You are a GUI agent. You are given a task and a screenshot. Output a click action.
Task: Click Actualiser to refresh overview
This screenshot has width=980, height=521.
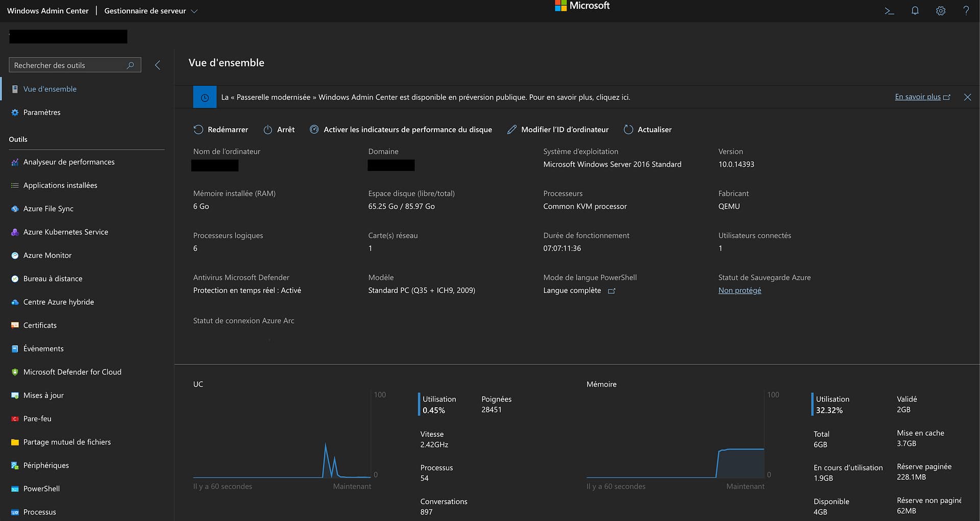[648, 130]
